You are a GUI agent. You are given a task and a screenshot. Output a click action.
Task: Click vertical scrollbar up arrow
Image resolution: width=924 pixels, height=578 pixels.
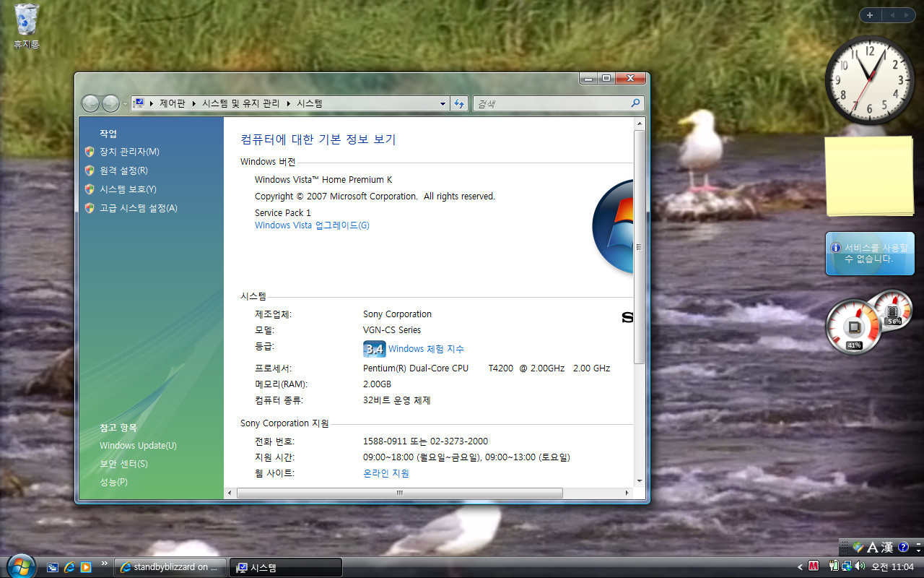point(639,124)
